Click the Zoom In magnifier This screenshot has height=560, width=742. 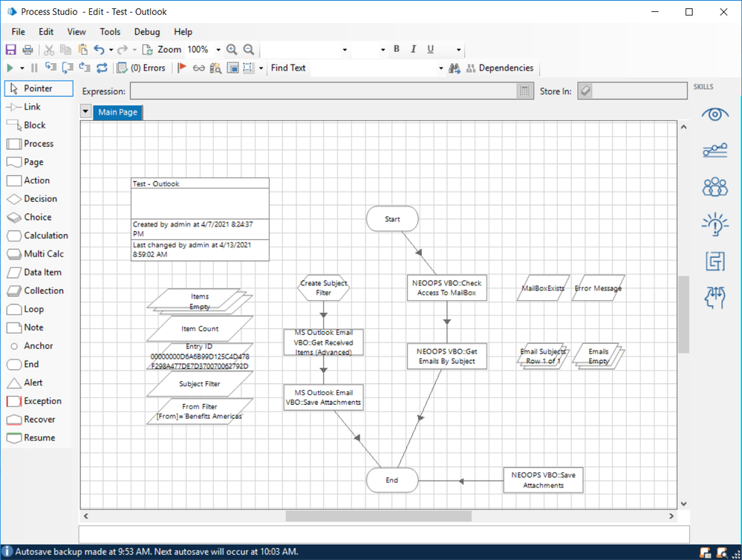232,50
